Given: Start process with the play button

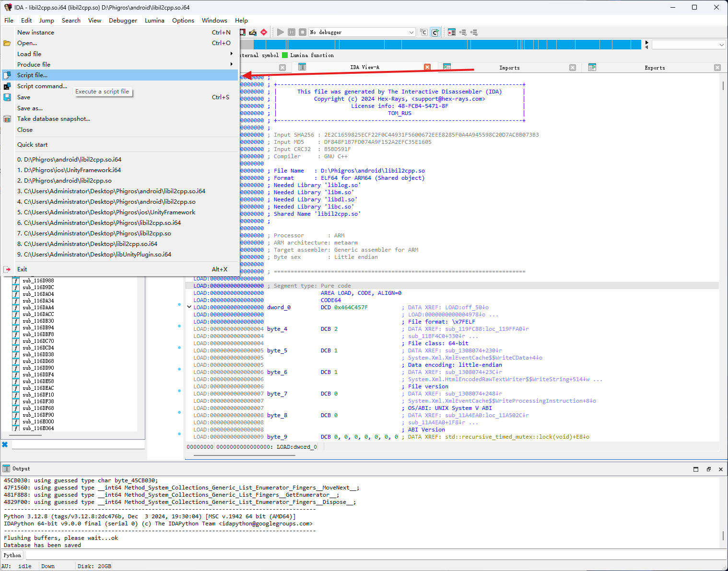Looking at the screenshot, I should pyautogui.click(x=281, y=32).
